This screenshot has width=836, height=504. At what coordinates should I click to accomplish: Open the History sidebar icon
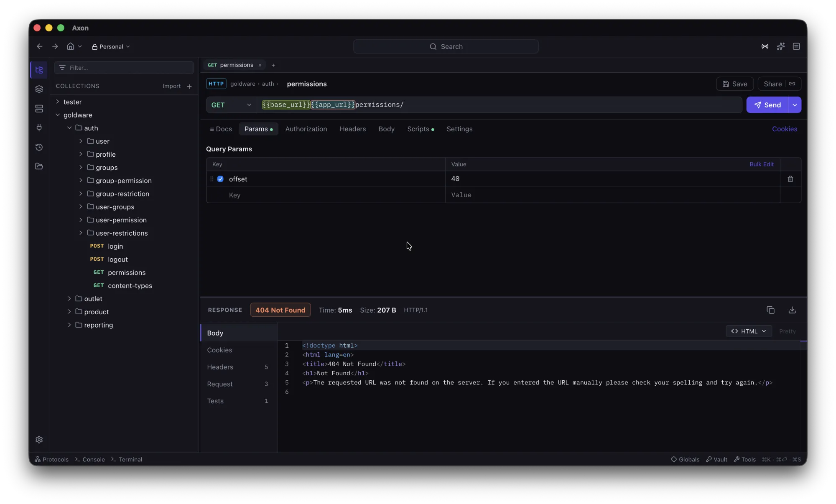(x=39, y=147)
